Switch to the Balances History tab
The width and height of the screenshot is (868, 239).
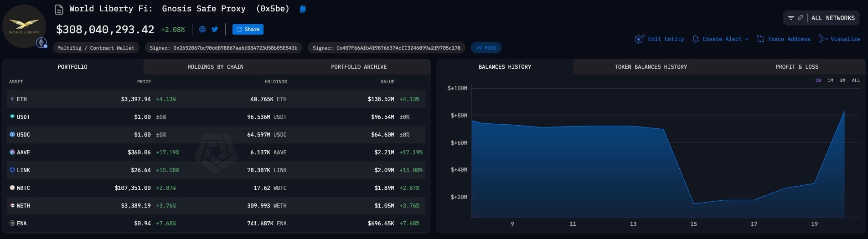[505, 66]
